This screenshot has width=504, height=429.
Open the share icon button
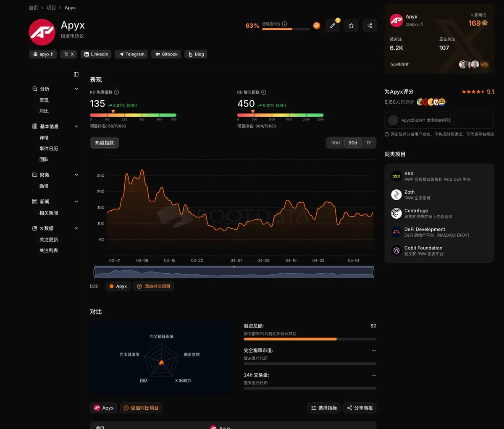(370, 26)
